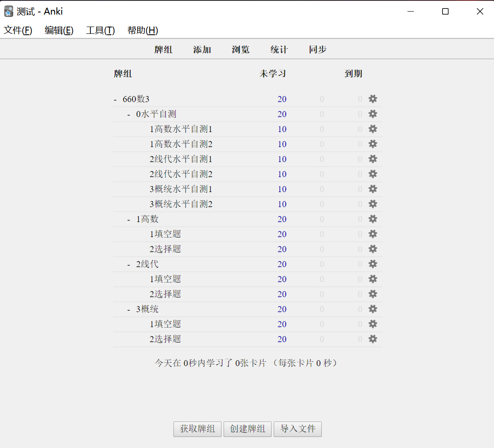Open the 3概统 deck

(147, 309)
